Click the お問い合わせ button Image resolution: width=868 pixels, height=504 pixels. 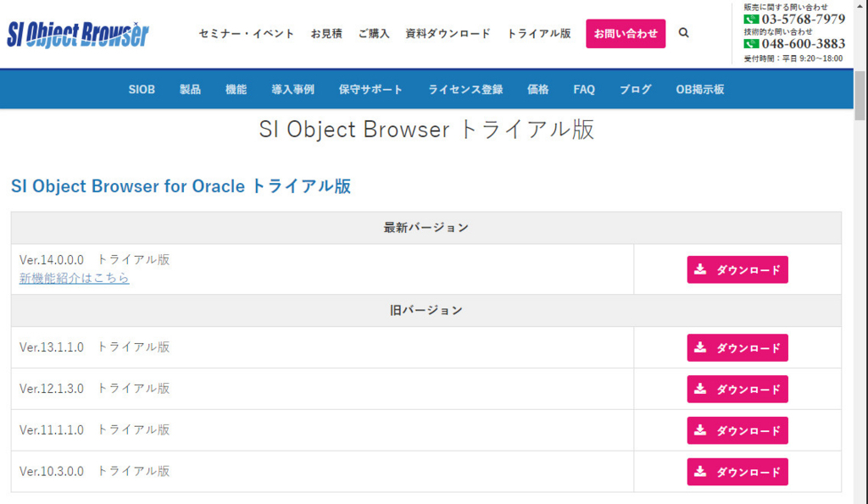point(626,34)
